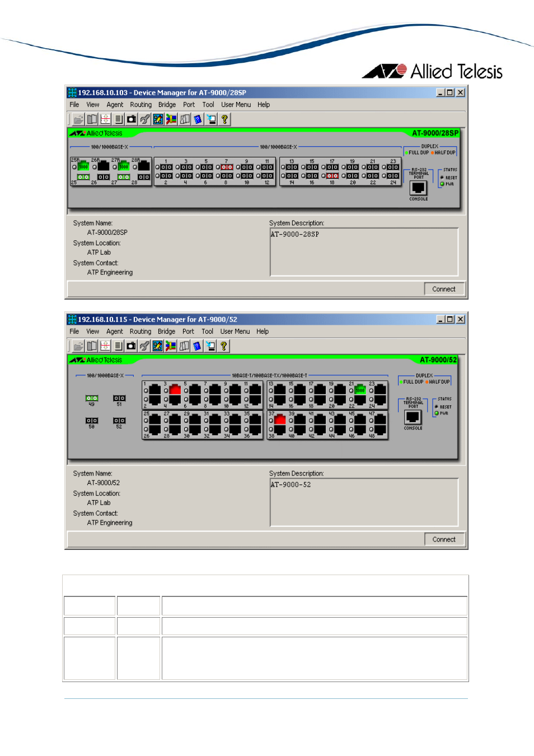Select red port 18 on AT-9000/28SP

(x=332, y=176)
